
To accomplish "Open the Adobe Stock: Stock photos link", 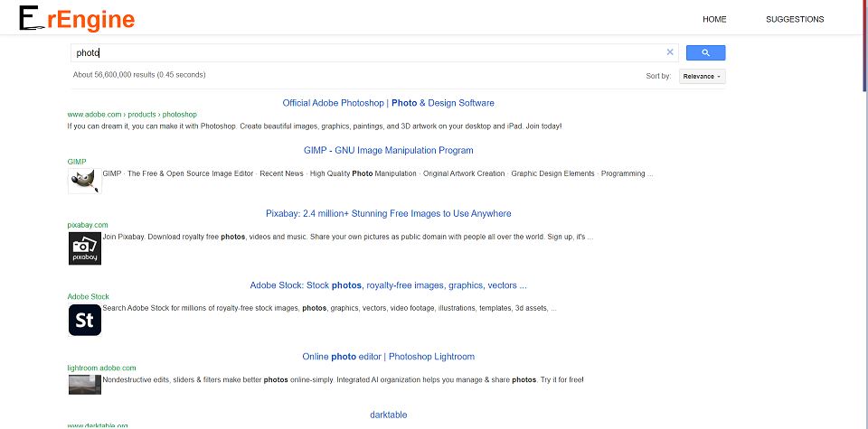I will tap(388, 285).
